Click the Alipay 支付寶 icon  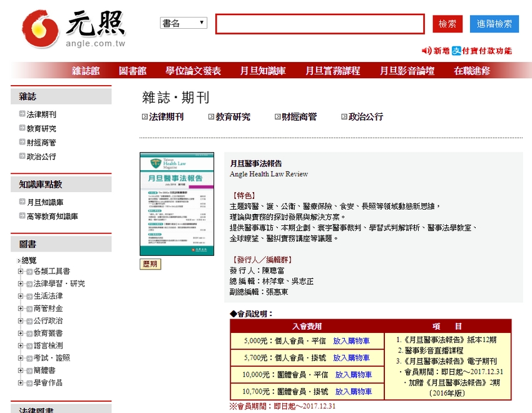pos(456,51)
